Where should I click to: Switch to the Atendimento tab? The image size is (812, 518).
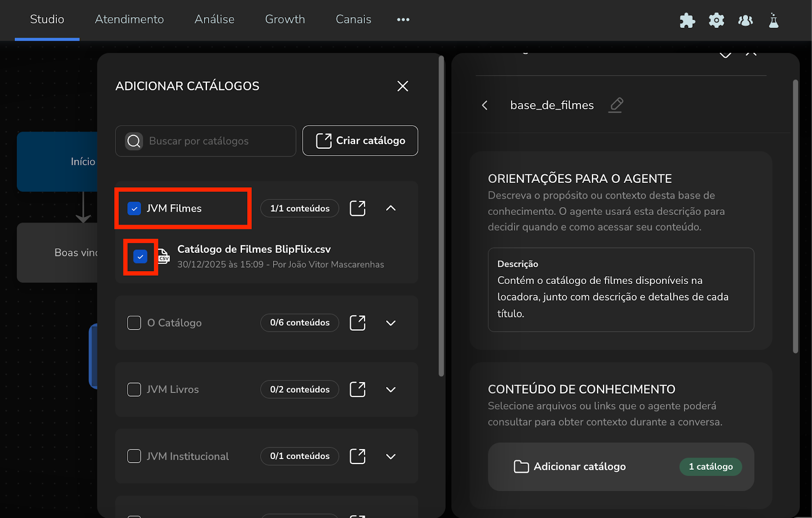coord(129,19)
